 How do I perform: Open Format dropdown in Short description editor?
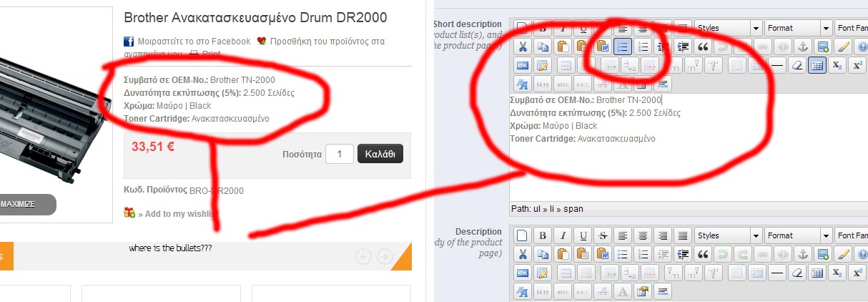pyautogui.click(x=799, y=28)
